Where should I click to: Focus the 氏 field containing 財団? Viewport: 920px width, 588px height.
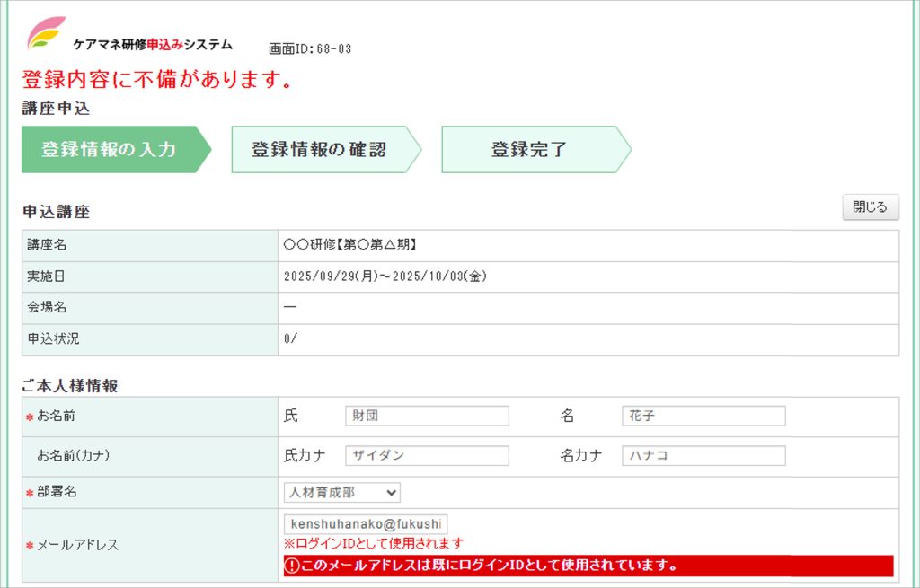[427, 416]
